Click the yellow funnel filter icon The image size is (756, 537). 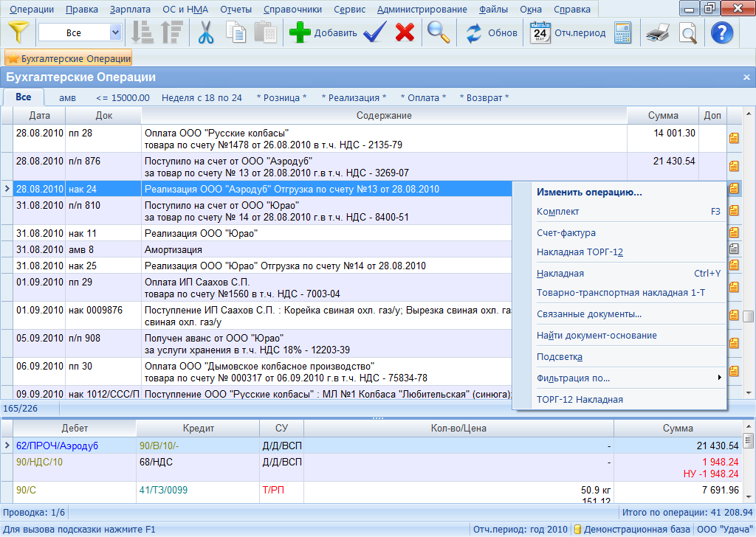coord(18,32)
